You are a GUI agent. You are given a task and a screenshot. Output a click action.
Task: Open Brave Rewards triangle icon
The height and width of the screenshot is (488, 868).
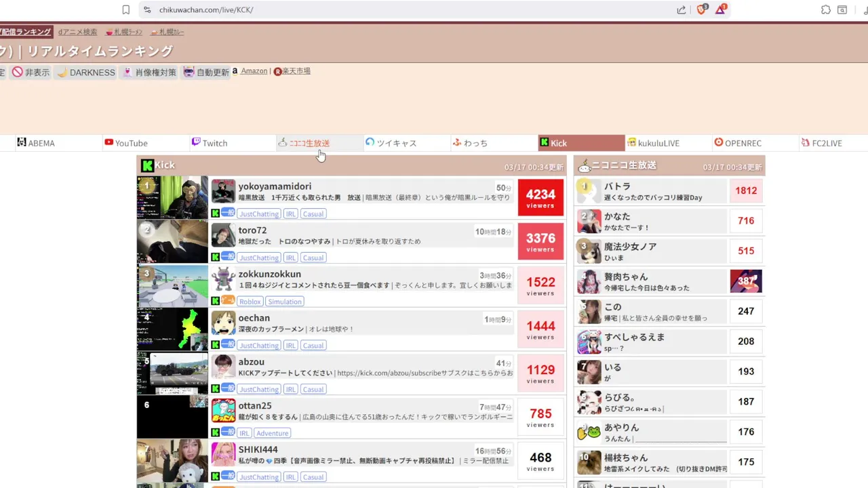point(721,9)
